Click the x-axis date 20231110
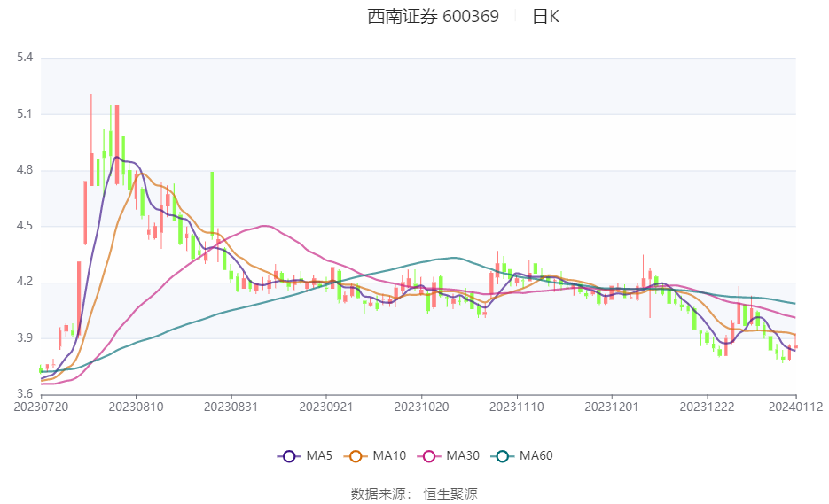829x504 pixels. [517, 407]
